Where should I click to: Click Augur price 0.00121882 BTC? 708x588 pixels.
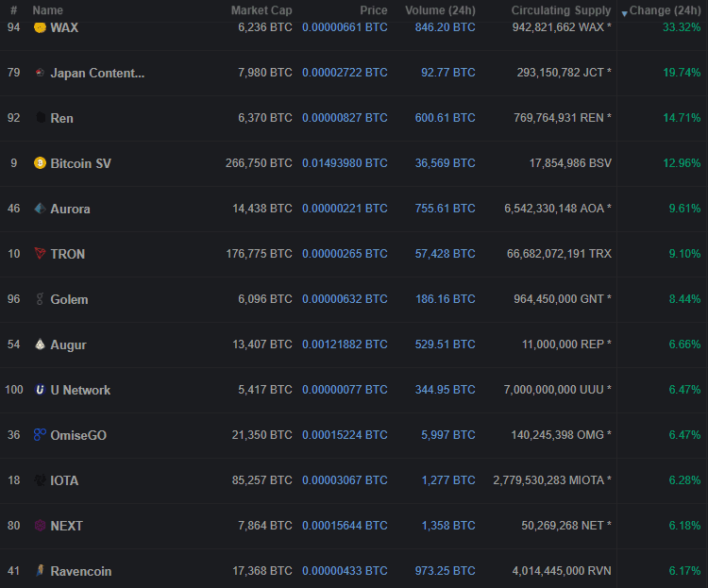(x=345, y=344)
